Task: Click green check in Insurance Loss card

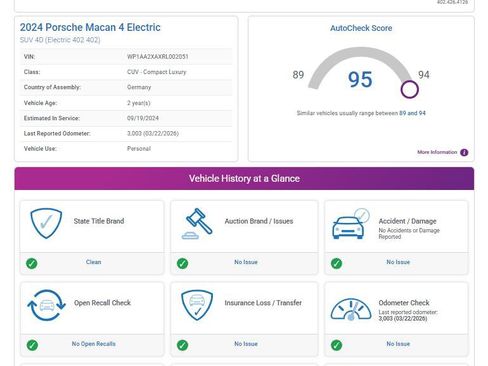Action: pyautogui.click(x=182, y=345)
